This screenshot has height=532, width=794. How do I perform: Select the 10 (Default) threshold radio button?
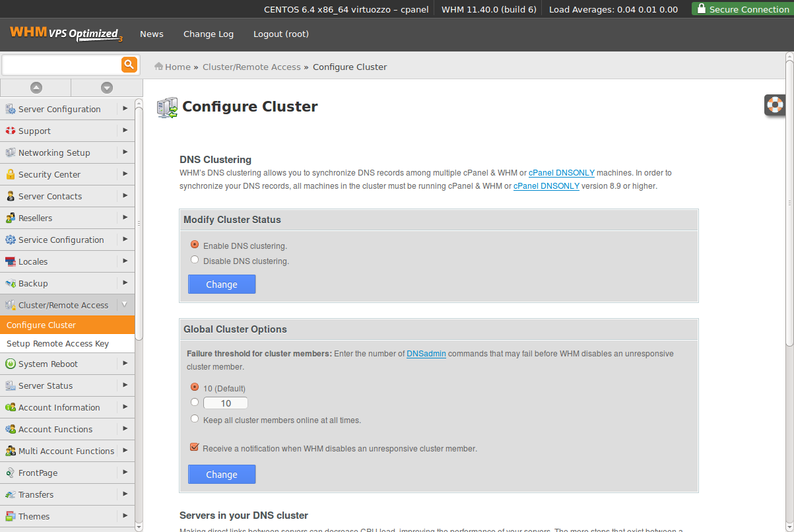pyautogui.click(x=195, y=387)
